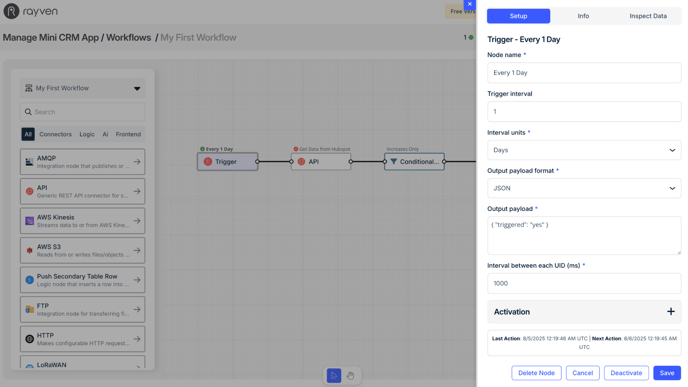Expand the Activation section
Screen dimensions: 688x387
pyautogui.click(x=670, y=312)
